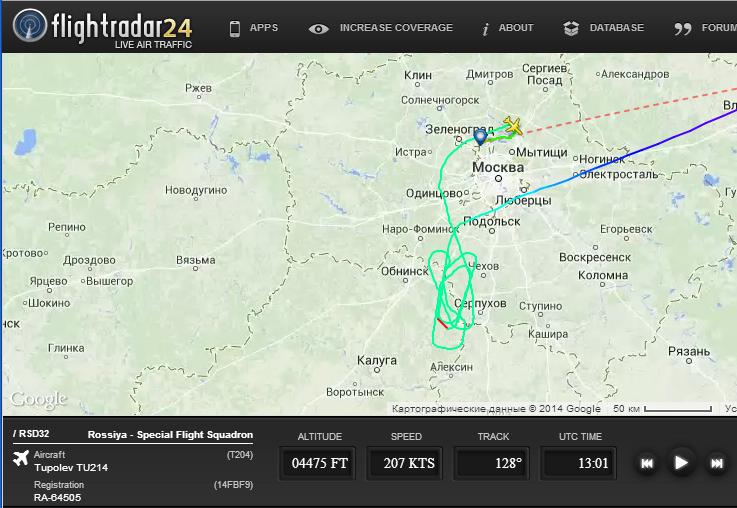The height and width of the screenshot is (508, 737).
Task: Click the RA-64505 registration text
Action: [57, 497]
